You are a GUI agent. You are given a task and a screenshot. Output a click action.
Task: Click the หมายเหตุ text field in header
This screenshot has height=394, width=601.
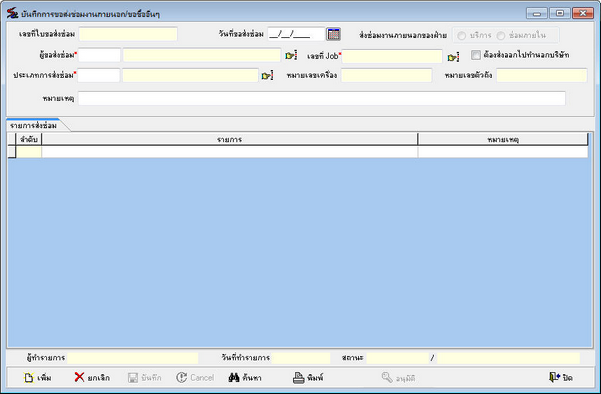point(322,98)
